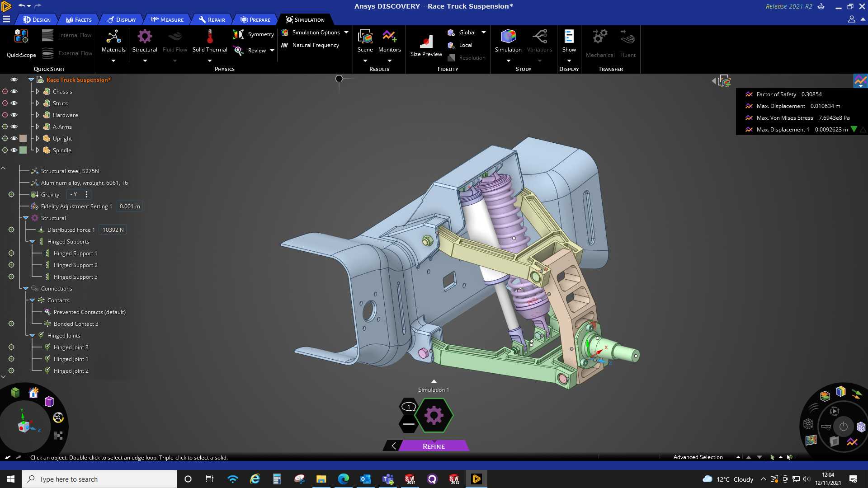This screenshot has height=488, width=868.
Task: Toggle visibility of Race Truck Suspension root
Action: pos(14,80)
